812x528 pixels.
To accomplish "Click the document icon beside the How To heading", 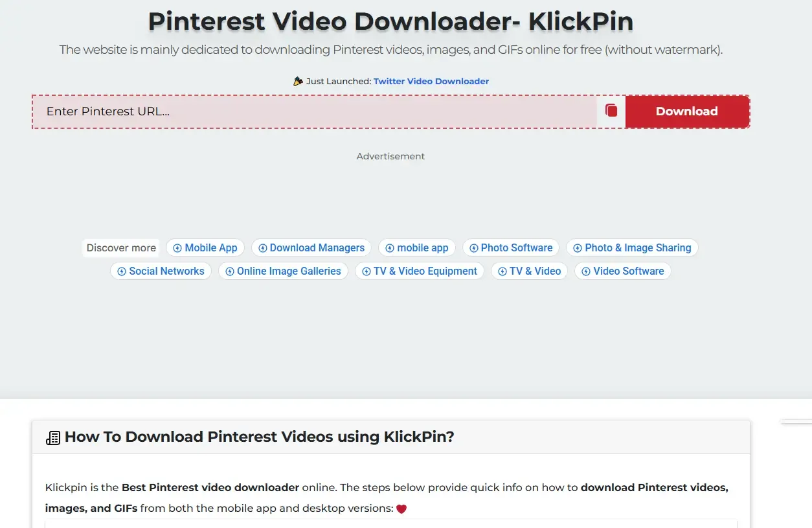I will [52, 437].
